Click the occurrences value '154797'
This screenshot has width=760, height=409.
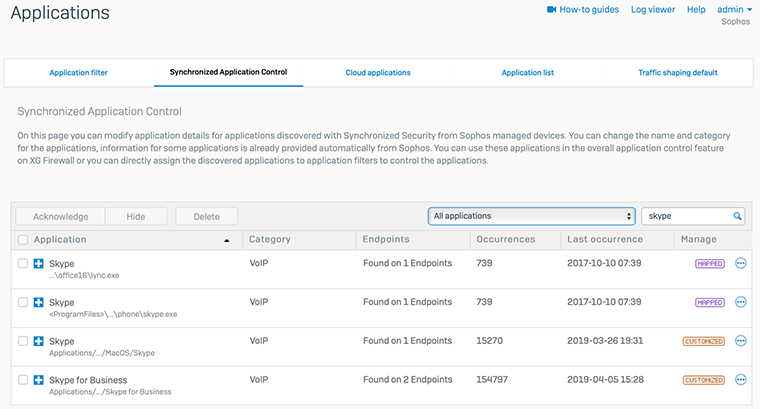(x=492, y=379)
